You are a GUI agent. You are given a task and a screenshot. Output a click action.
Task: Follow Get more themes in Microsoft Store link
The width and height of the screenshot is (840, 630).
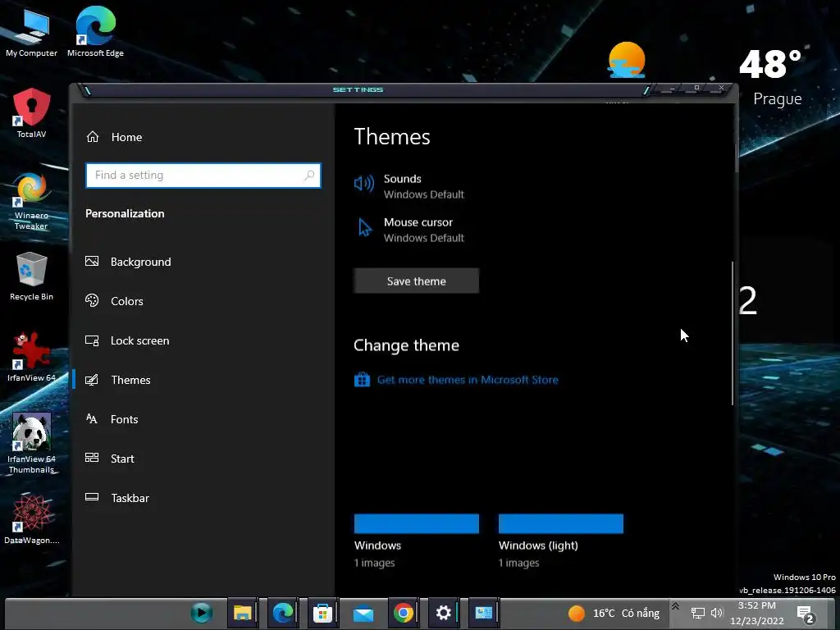pos(468,380)
